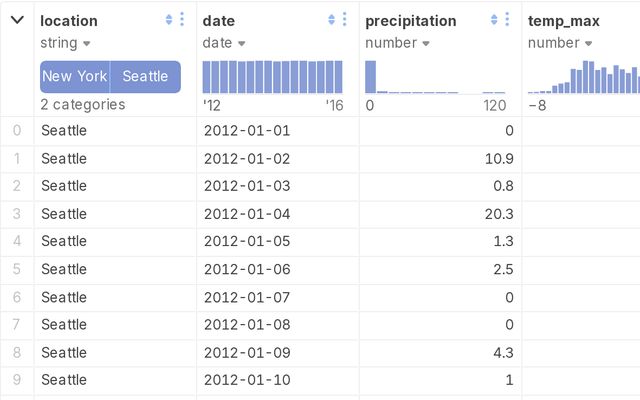Filter by the New York category bar
This screenshot has height=400, width=640.
75,77
